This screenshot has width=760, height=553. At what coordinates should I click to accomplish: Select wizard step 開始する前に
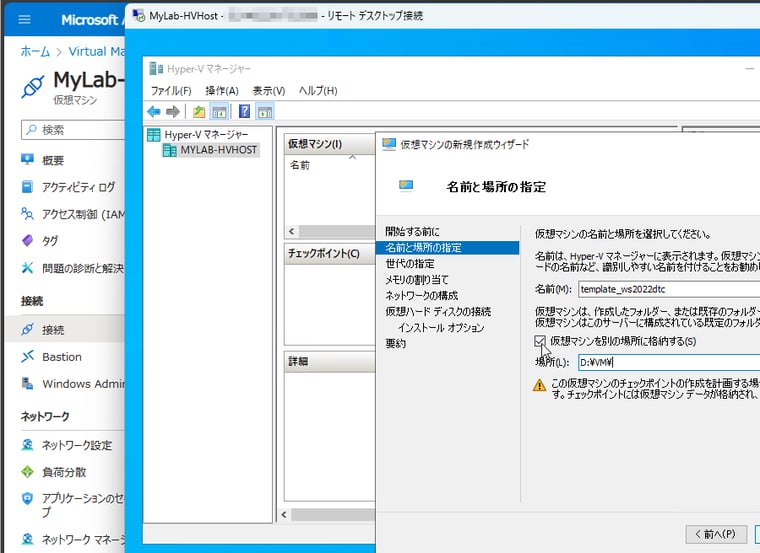tap(412, 232)
